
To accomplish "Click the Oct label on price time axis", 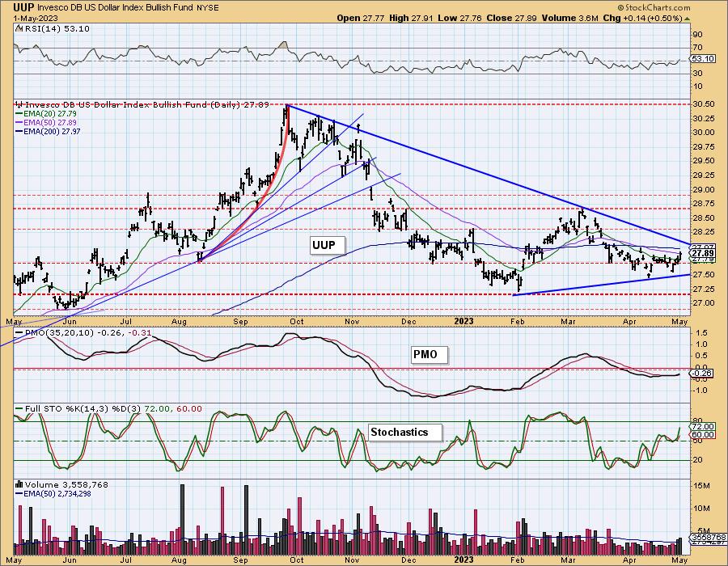I will coord(296,322).
